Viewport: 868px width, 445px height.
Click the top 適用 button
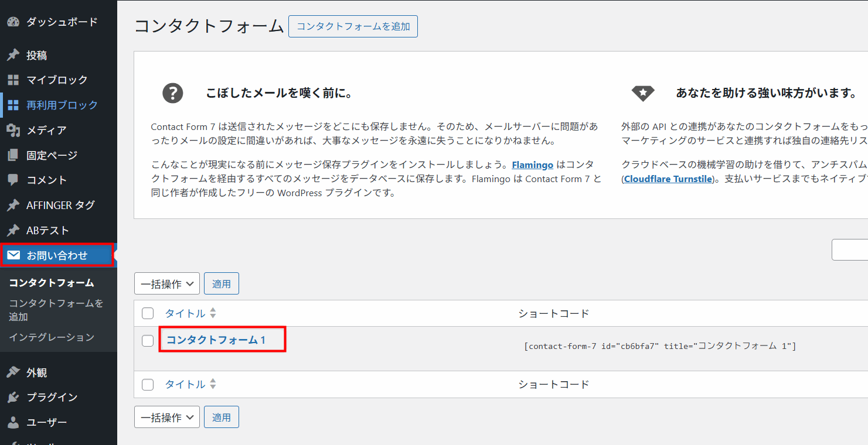[222, 283]
